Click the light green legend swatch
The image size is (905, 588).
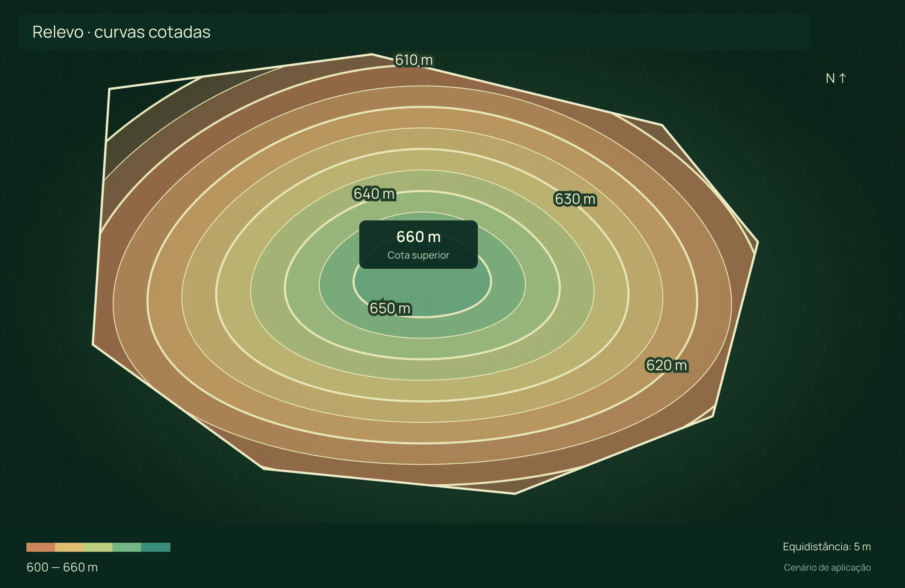pos(98,547)
